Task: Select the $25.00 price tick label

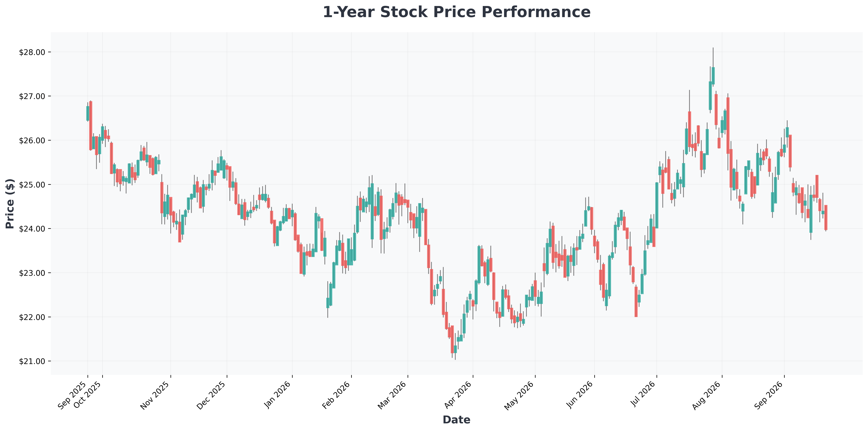Action: (34, 185)
